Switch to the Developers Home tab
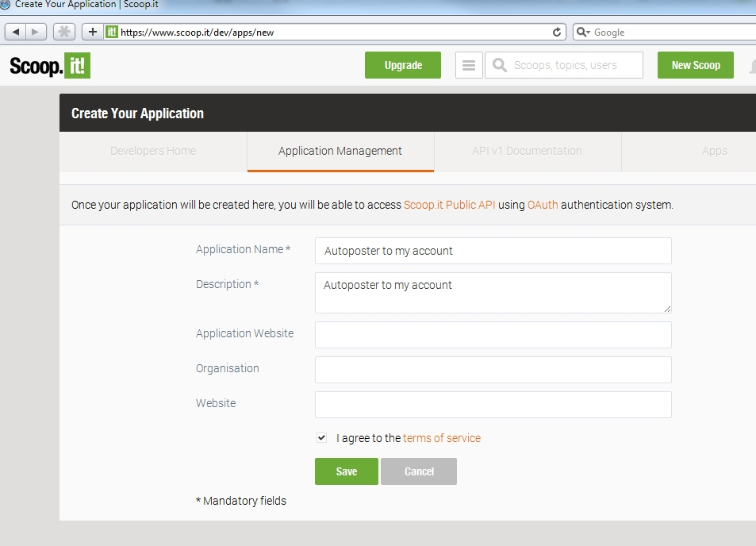Viewport: 756px width, 546px height. tap(152, 151)
